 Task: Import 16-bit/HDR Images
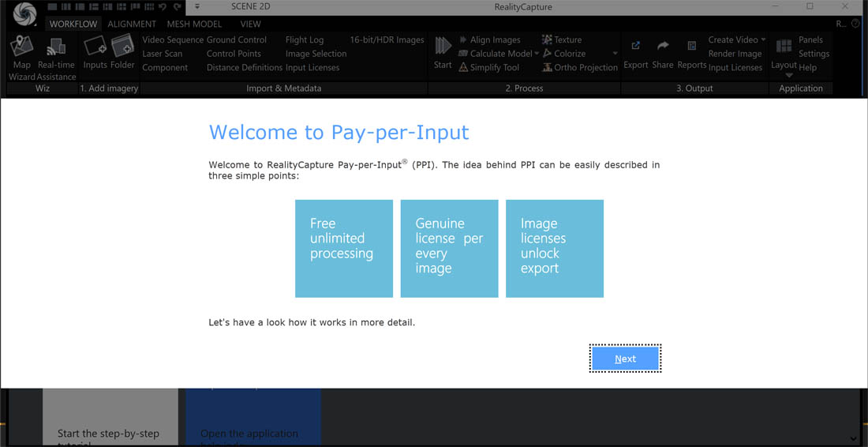[x=387, y=39]
